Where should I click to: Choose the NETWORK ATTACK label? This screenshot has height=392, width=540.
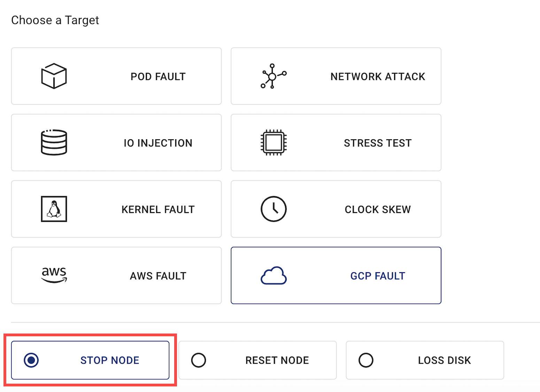[x=378, y=77]
